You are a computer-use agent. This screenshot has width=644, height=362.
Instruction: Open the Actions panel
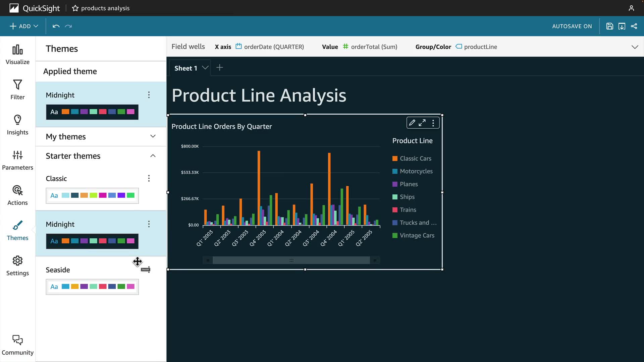[x=17, y=195]
